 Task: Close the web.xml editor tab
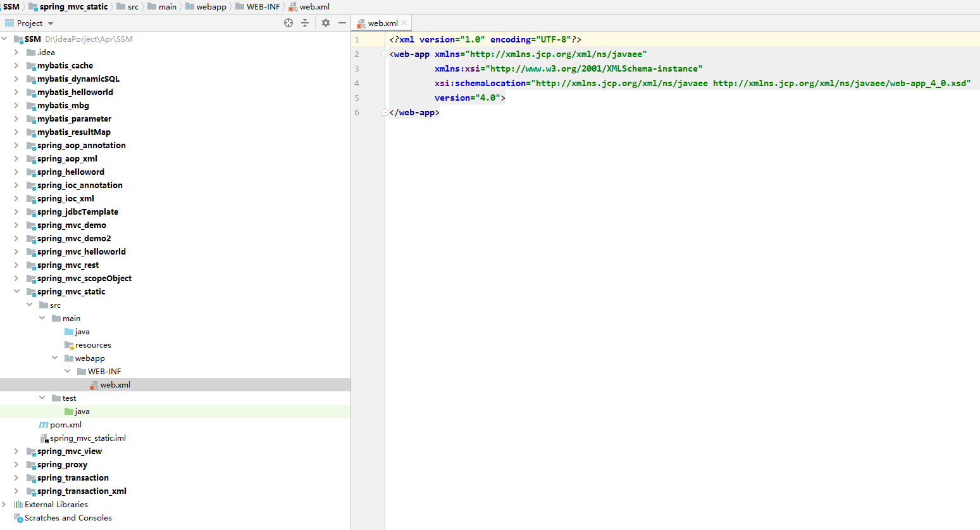tap(404, 23)
